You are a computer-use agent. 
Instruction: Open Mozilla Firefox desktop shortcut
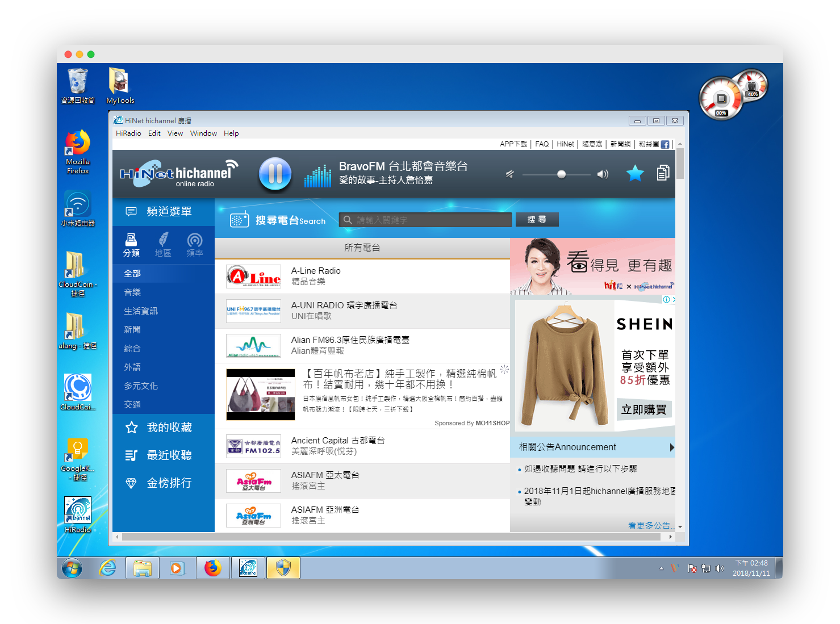tap(78, 152)
